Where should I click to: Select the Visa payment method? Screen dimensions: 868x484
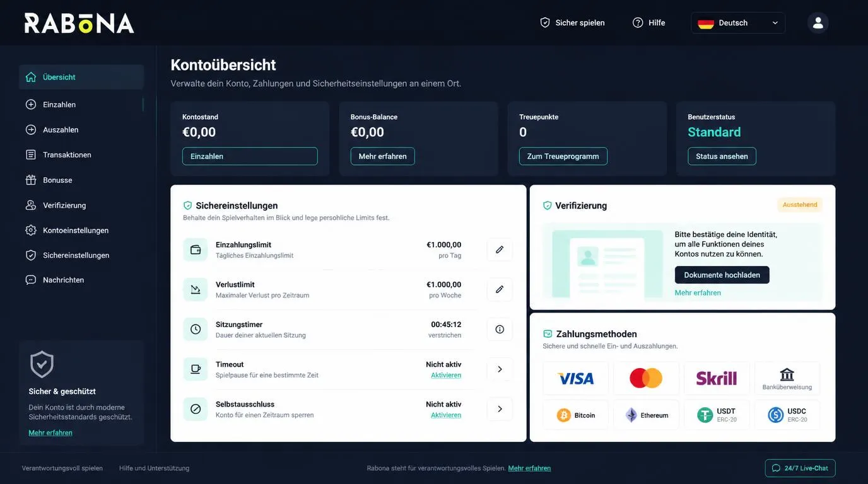[x=576, y=378]
